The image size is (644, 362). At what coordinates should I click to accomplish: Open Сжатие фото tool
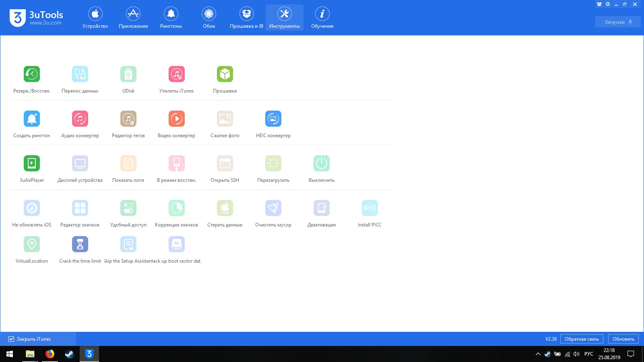[225, 119]
